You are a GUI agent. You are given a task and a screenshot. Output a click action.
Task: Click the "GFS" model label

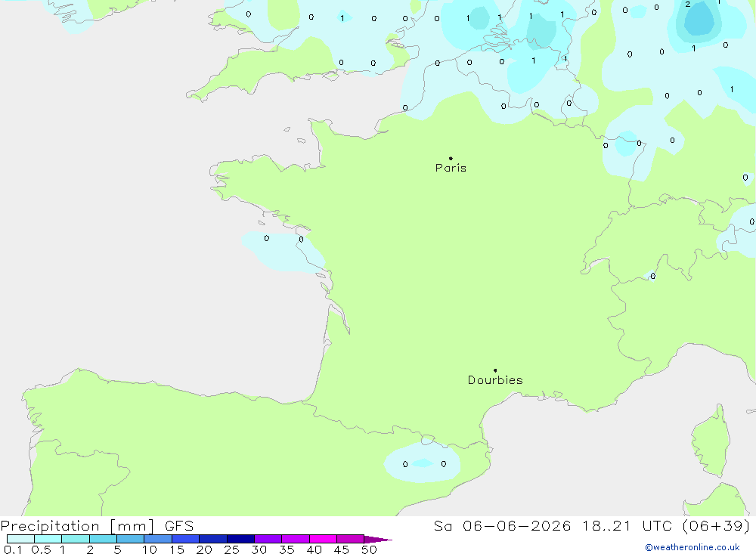tap(179, 526)
